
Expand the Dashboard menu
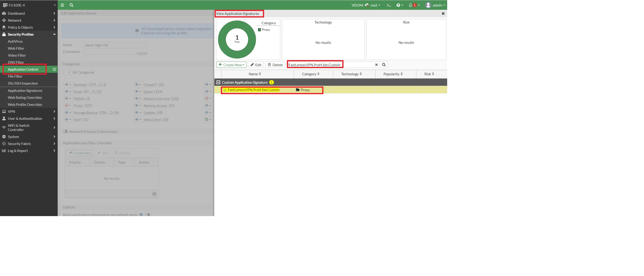(29, 13)
